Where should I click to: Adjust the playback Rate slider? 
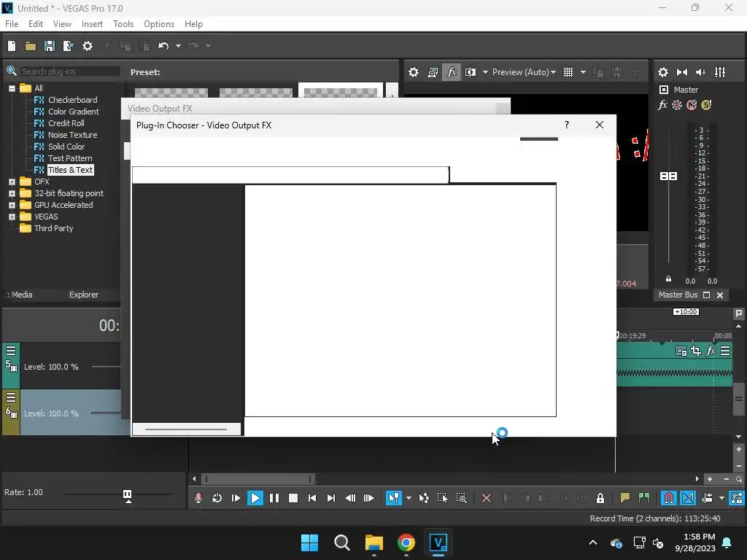[127, 495]
